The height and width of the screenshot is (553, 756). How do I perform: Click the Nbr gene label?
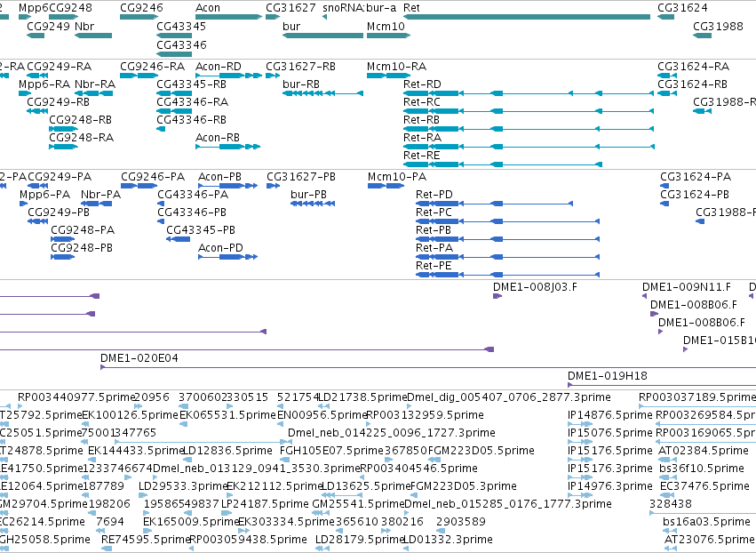click(84, 27)
